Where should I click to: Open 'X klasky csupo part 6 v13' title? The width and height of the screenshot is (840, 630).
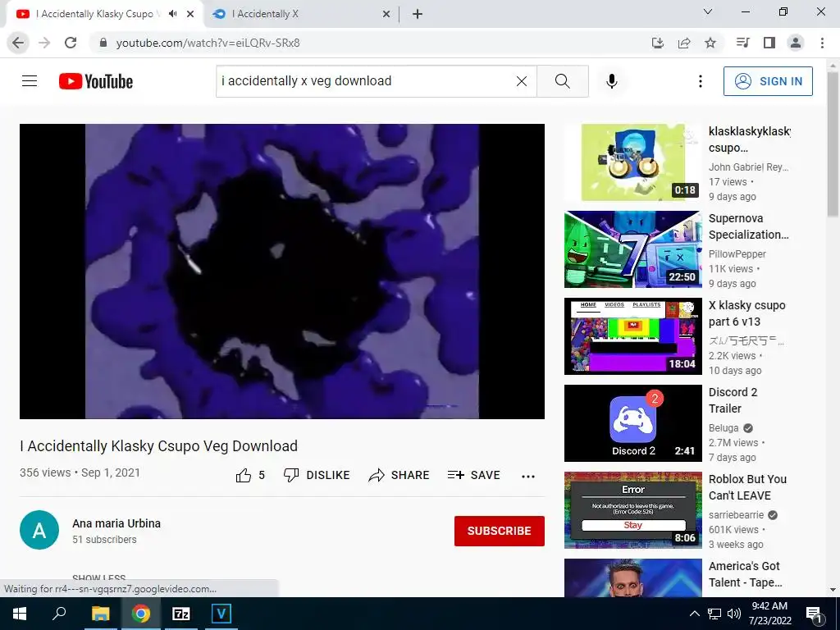click(x=746, y=313)
